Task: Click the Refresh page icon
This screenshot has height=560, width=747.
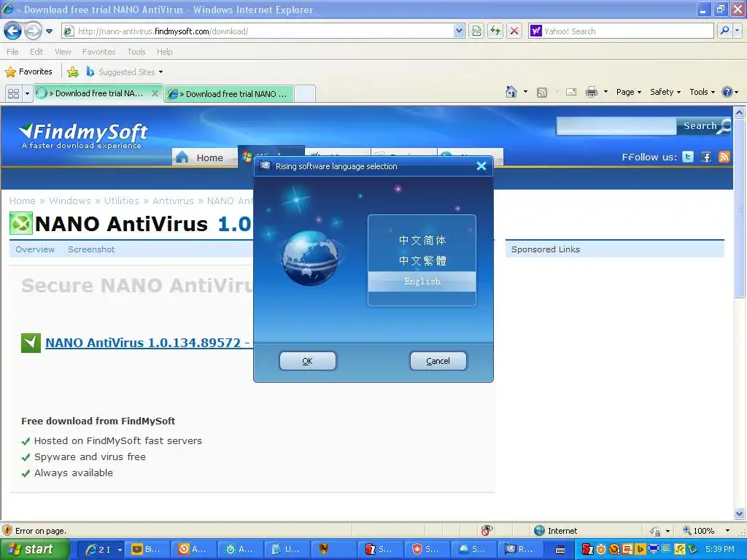Action: click(x=495, y=31)
